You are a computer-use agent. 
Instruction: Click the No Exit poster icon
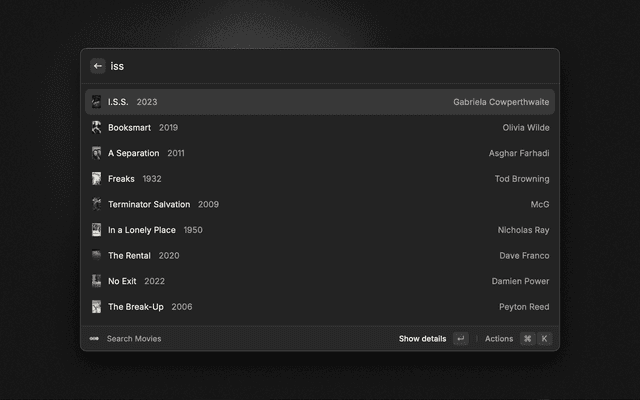click(x=96, y=281)
